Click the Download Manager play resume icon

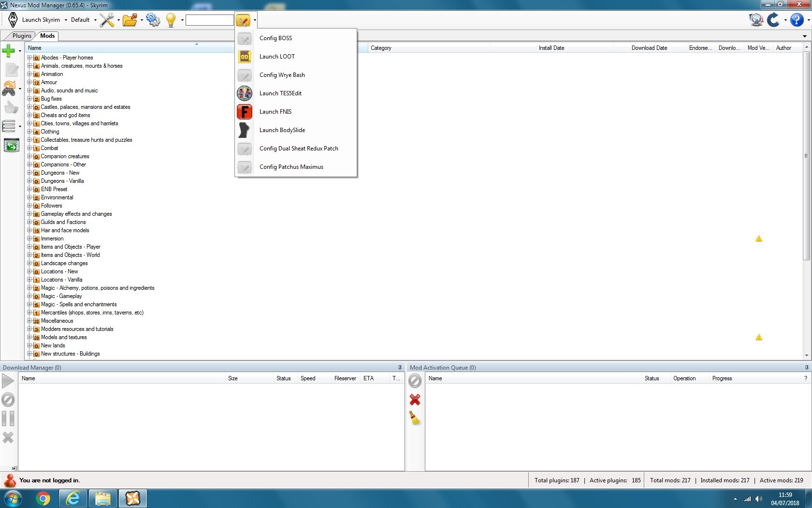8,381
